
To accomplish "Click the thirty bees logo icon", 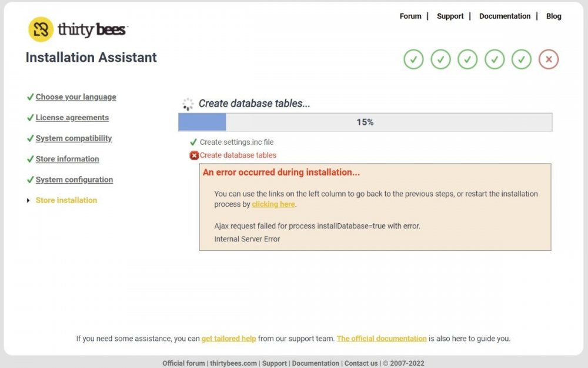I will click(x=41, y=29).
